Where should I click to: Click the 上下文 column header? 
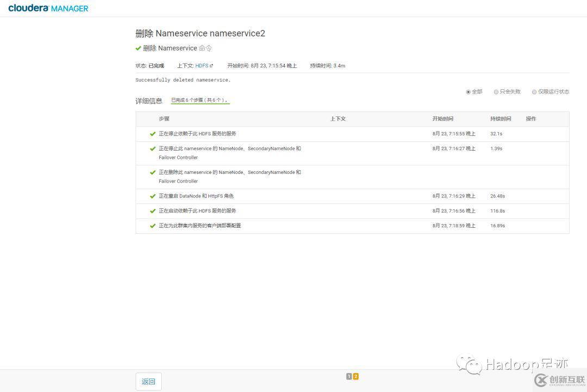(338, 119)
